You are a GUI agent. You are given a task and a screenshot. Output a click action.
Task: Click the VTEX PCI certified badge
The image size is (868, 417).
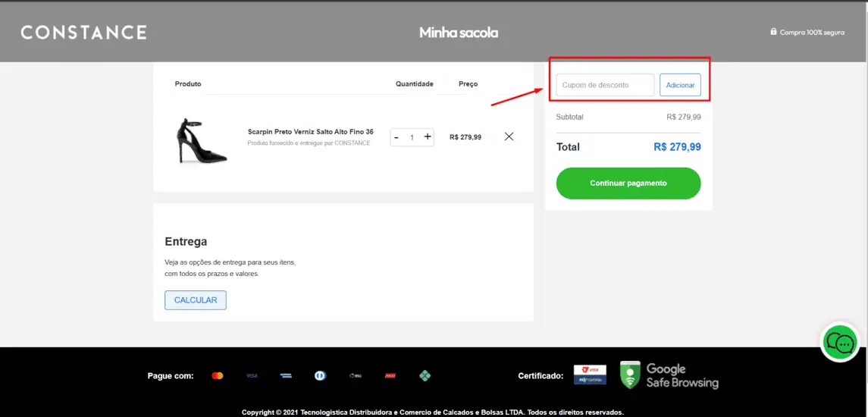[590, 375]
